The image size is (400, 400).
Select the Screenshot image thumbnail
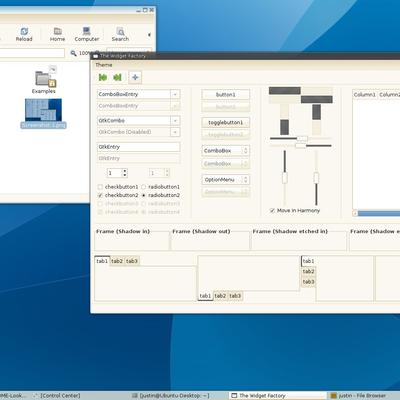click(43, 110)
